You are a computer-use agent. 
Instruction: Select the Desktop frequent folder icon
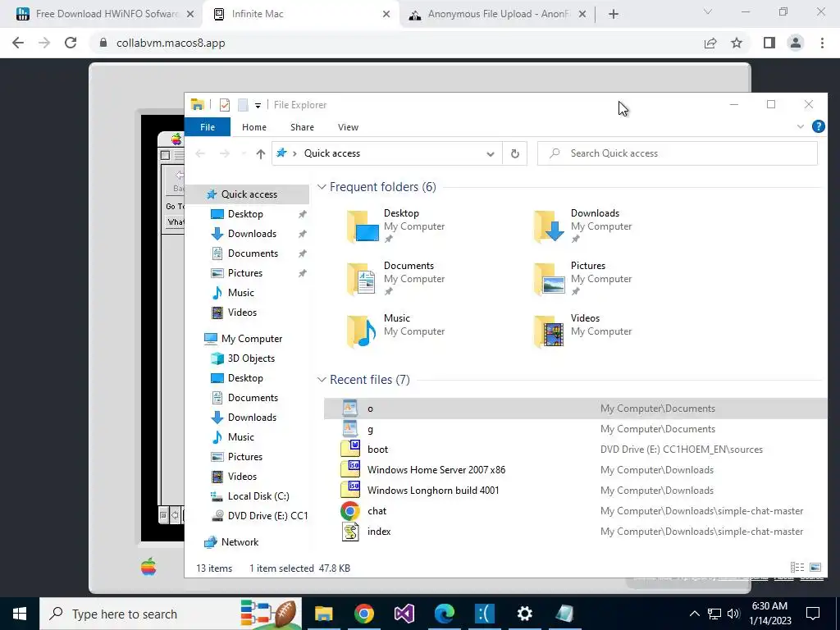click(x=363, y=226)
